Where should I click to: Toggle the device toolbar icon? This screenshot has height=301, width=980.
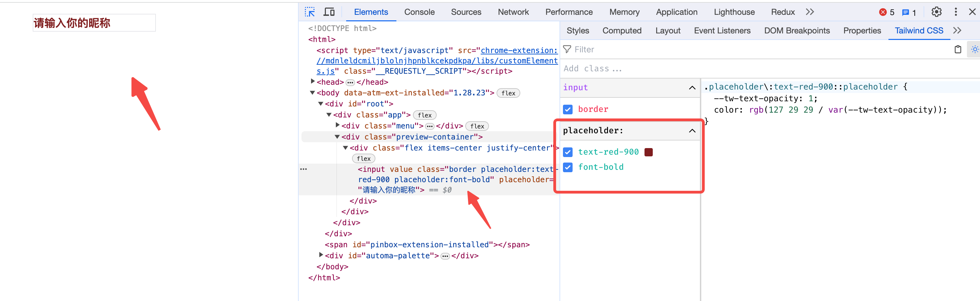[329, 12]
